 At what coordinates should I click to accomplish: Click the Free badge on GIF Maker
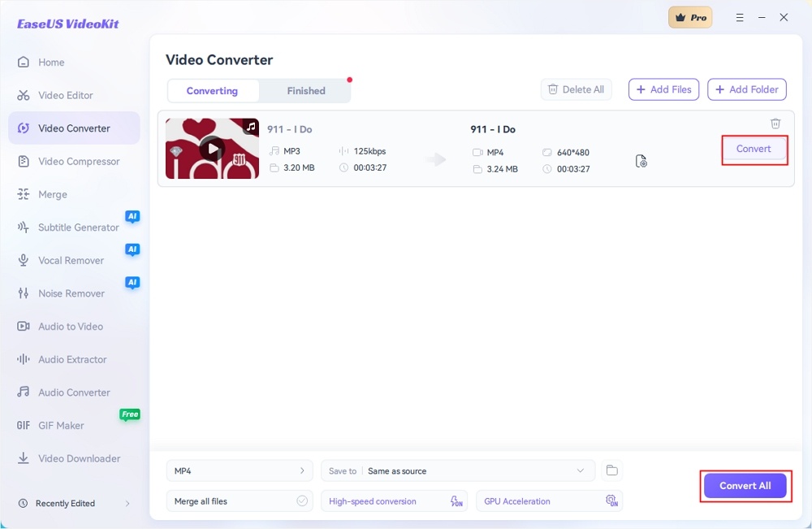pos(130,414)
